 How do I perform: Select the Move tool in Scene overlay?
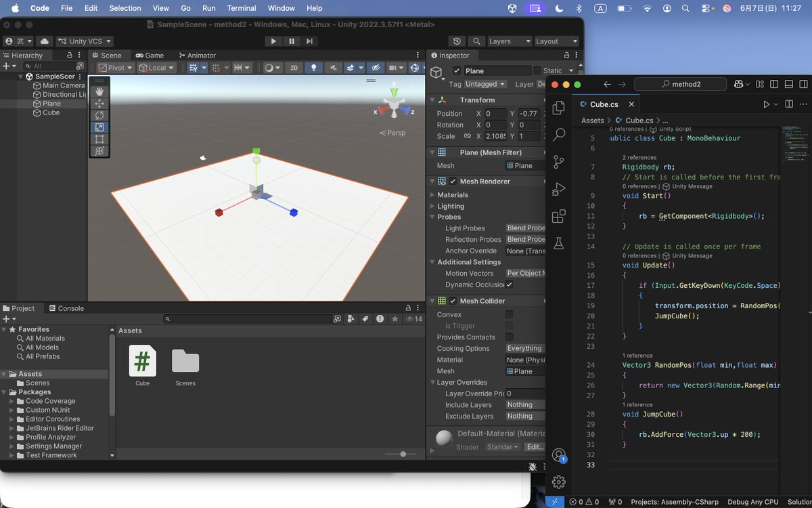pos(99,103)
